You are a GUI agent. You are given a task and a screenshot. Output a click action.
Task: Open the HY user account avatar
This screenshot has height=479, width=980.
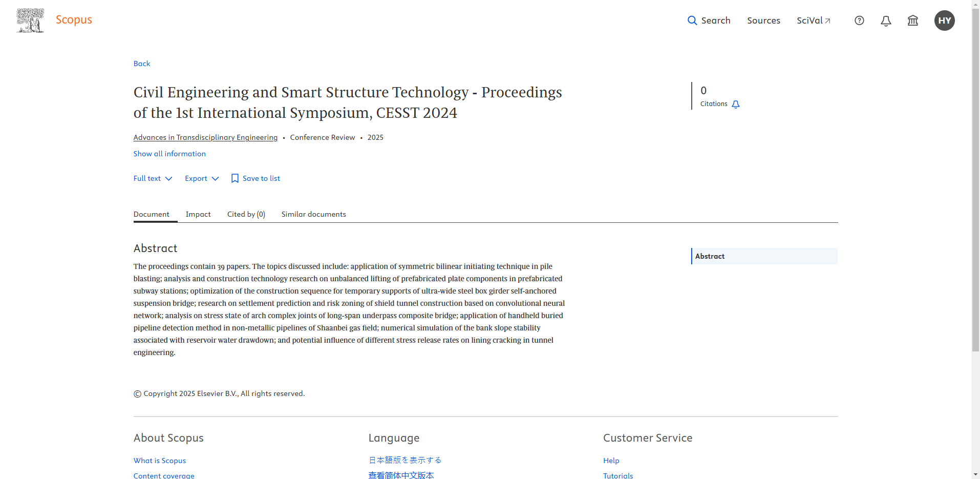[x=944, y=20]
